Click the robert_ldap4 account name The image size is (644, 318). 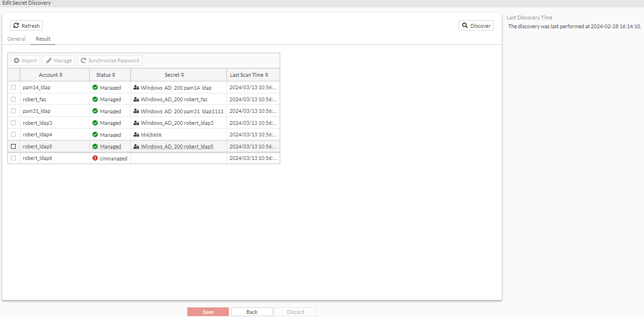point(37,135)
